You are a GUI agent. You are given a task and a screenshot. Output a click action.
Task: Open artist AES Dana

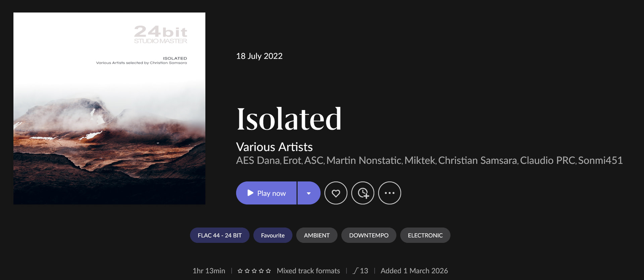258,161
